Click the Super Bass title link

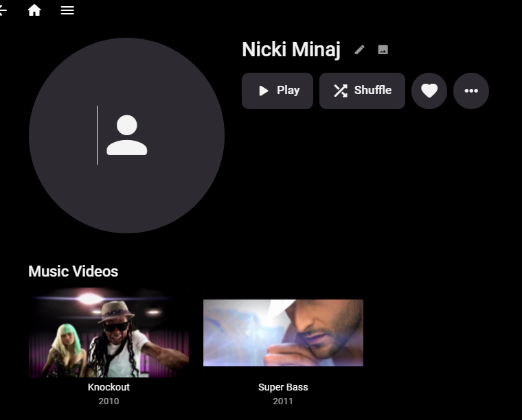click(x=283, y=387)
